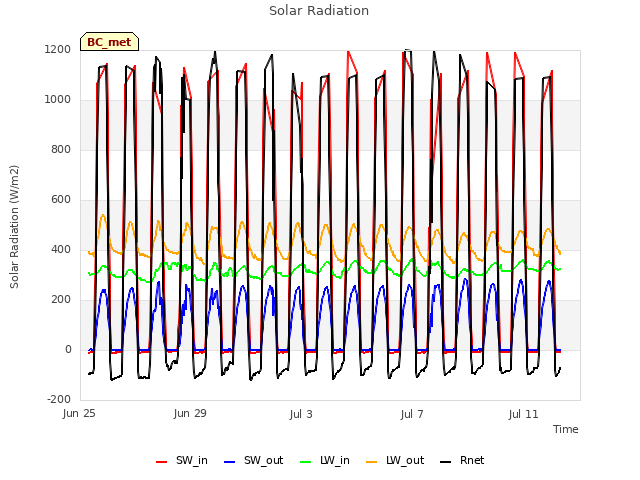Click the Jul 7 x-axis tick label

(x=412, y=414)
